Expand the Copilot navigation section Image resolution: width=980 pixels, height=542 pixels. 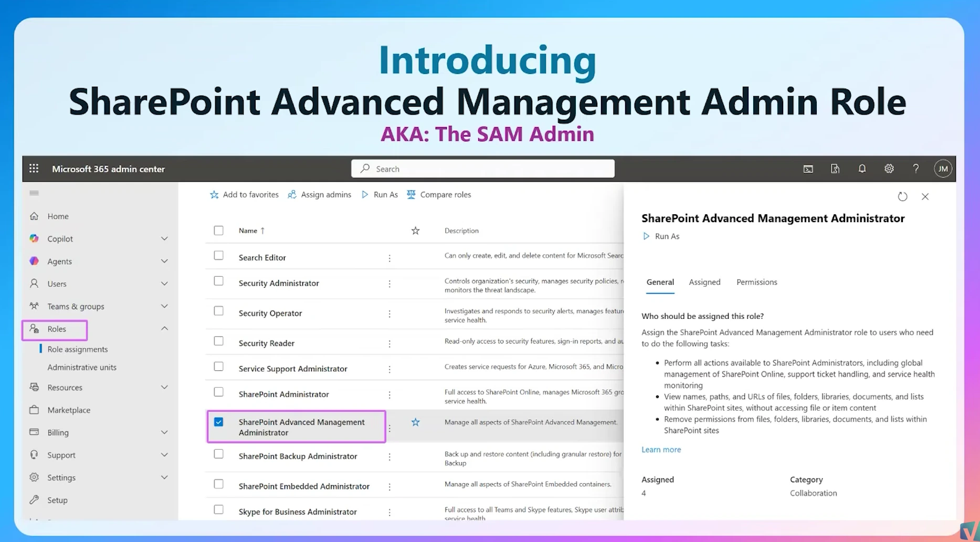(164, 238)
